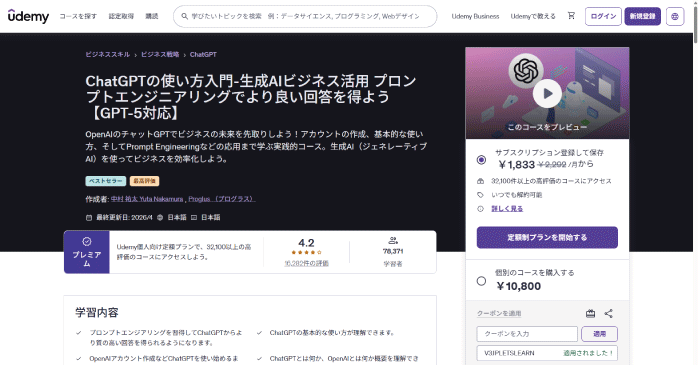
Task: Select the subscription plan radio button
Action: tap(481, 159)
